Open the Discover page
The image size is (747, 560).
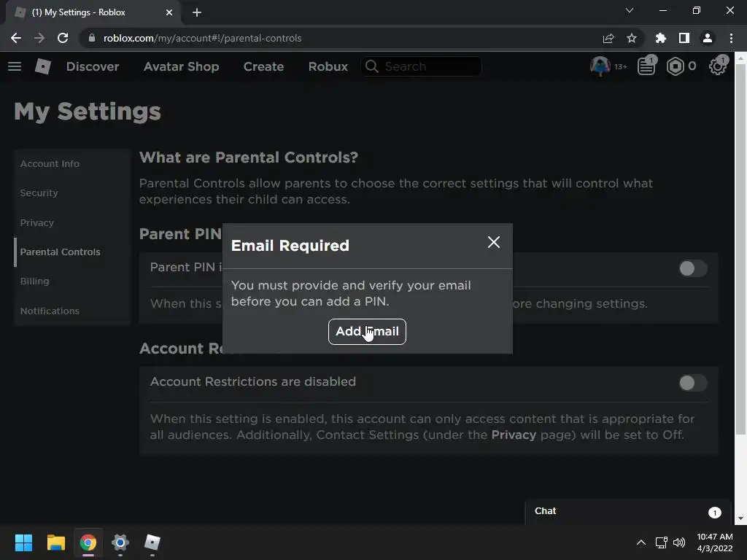coord(93,66)
